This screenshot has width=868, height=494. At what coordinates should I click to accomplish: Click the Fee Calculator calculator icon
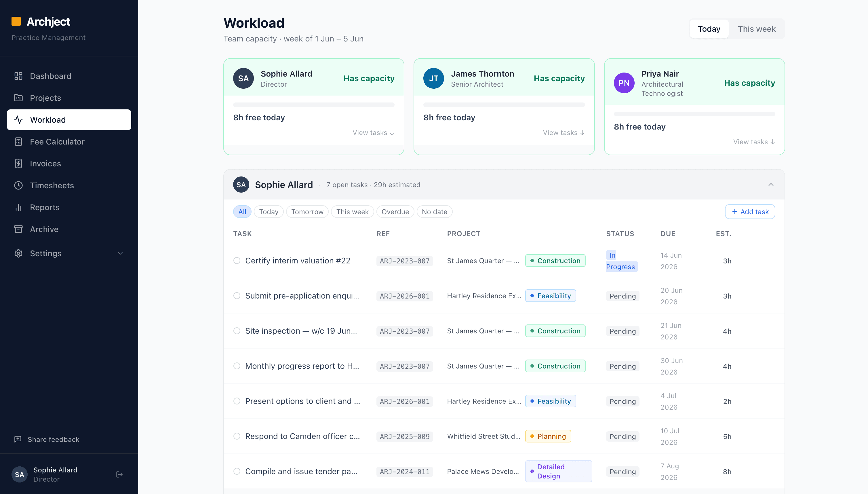[x=18, y=141]
